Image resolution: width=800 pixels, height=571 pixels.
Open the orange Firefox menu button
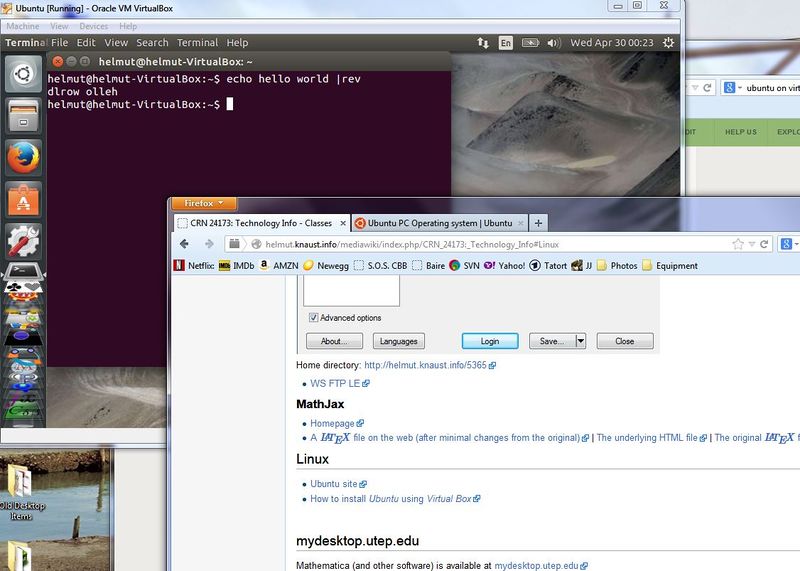(x=204, y=203)
